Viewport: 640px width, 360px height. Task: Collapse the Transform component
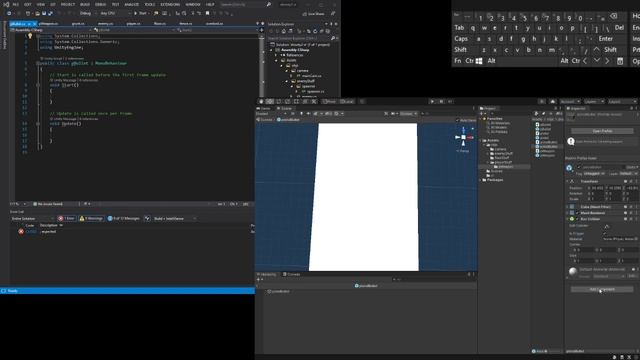click(567, 181)
